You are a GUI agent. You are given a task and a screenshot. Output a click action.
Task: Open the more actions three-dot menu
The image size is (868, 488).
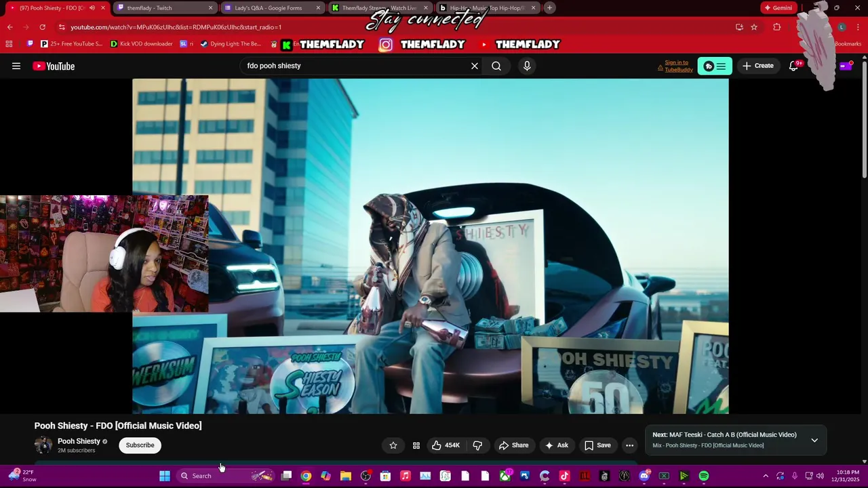tap(629, 445)
